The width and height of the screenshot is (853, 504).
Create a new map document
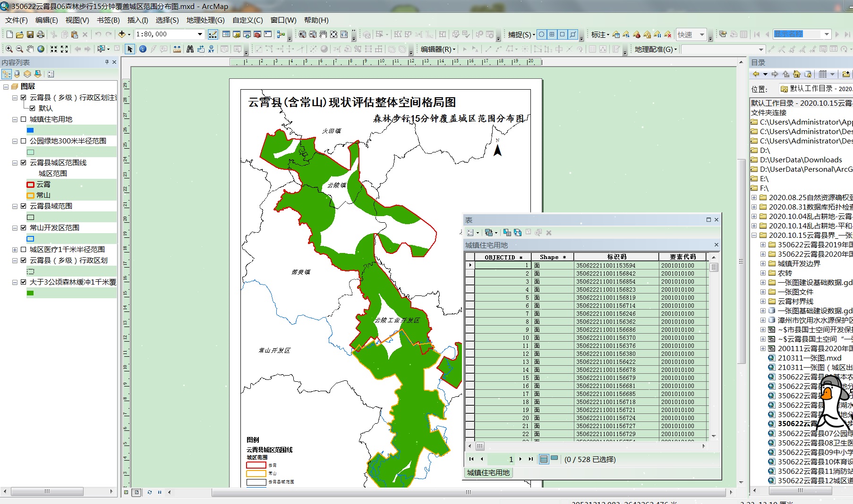(9, 34)
